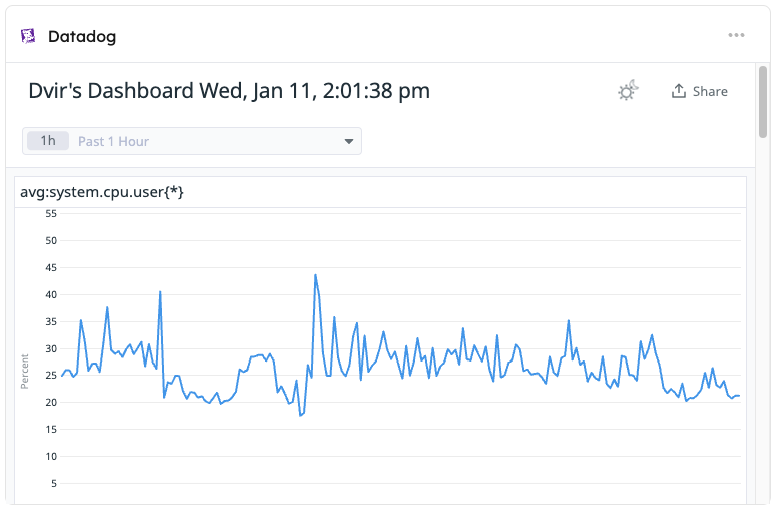
Task: Select the 1h time range pill
Action: point(47,141)
